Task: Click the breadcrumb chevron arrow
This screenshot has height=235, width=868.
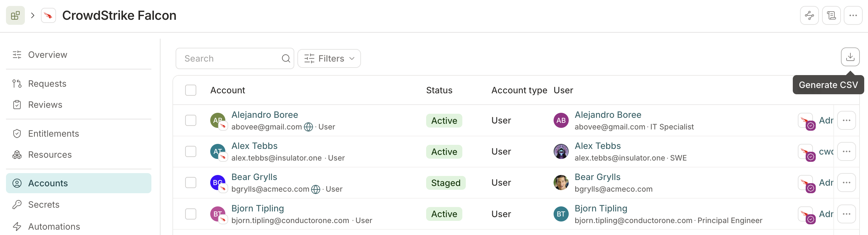Action: coord(33,15)
